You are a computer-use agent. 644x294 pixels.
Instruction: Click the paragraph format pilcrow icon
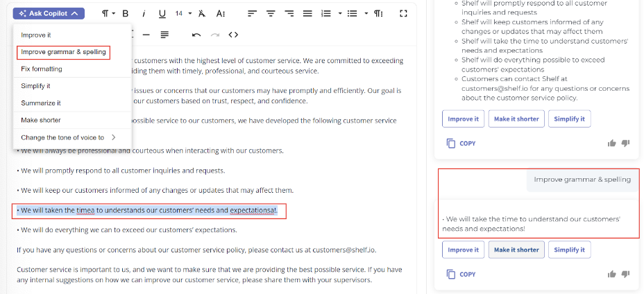pyautogui.click(x=105, y=14)
